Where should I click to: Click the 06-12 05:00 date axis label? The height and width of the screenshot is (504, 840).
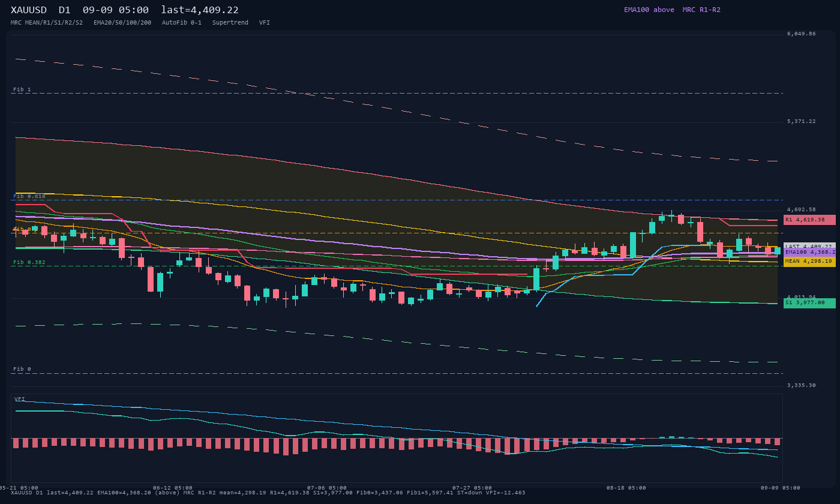click(x=173, y=488)
